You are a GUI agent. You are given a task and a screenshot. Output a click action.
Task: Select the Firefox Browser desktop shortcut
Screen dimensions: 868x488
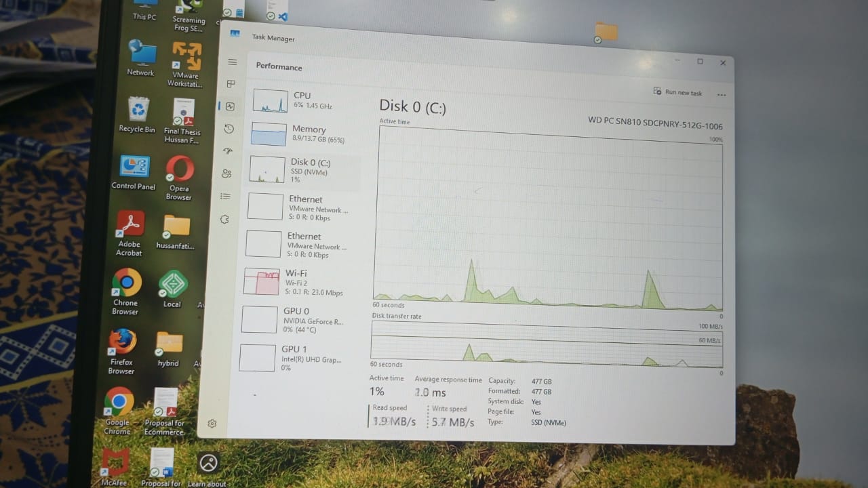pyautogui.click(x=122, y=352)
